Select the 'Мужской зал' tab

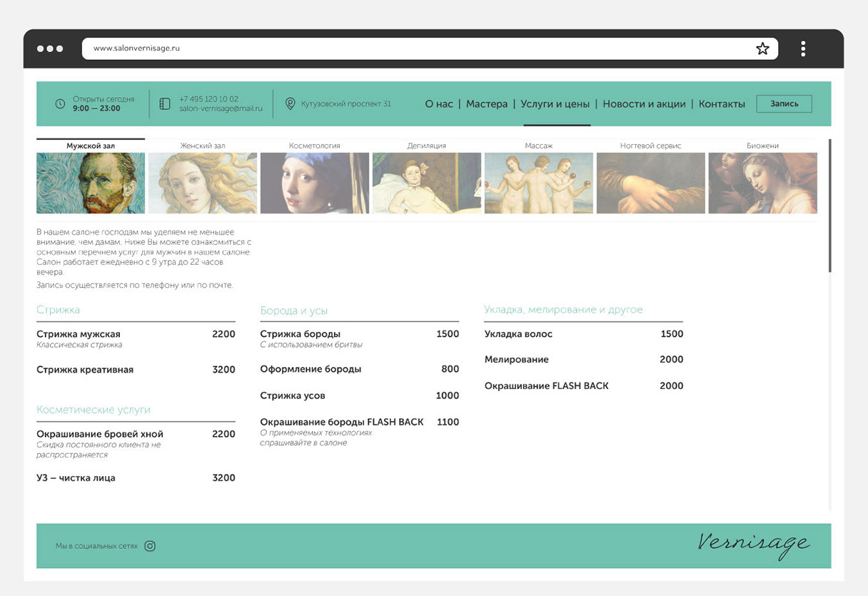coord(91,146)
